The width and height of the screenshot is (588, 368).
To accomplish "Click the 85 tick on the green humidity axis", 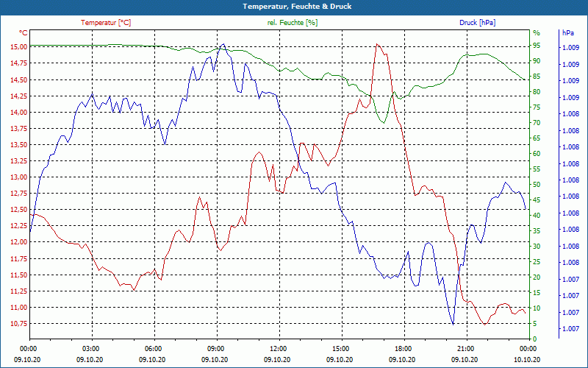I will coord(537,77).
